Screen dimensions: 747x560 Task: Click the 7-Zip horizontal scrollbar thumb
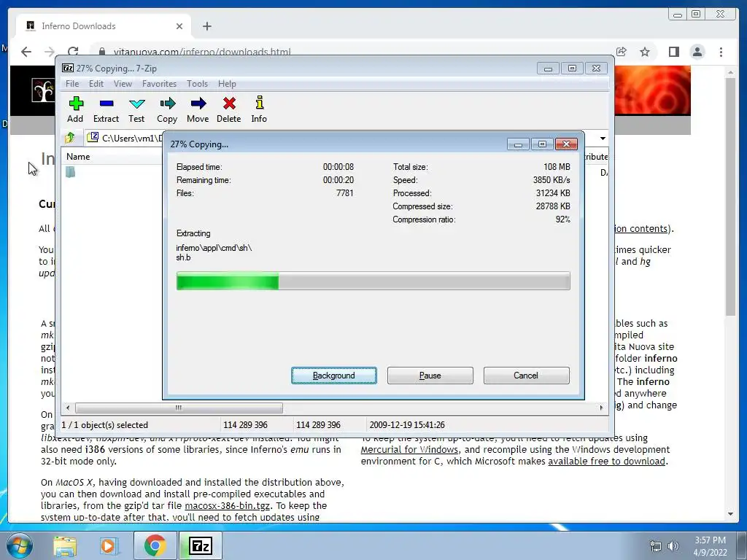(x=179, y=408)
